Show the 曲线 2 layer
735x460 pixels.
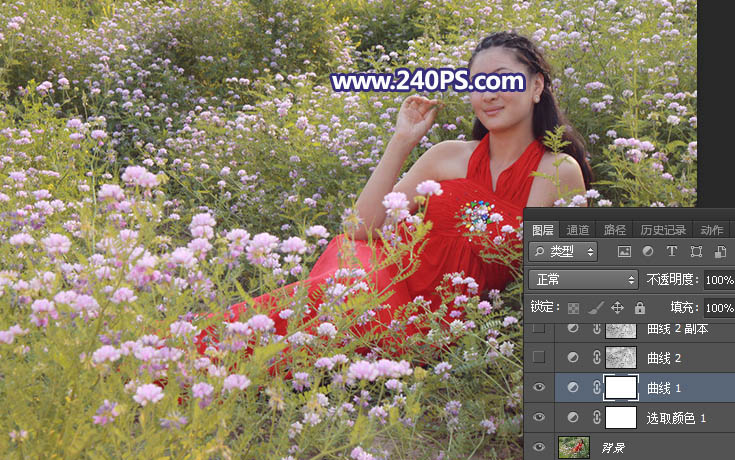click(x=540, y=358)
